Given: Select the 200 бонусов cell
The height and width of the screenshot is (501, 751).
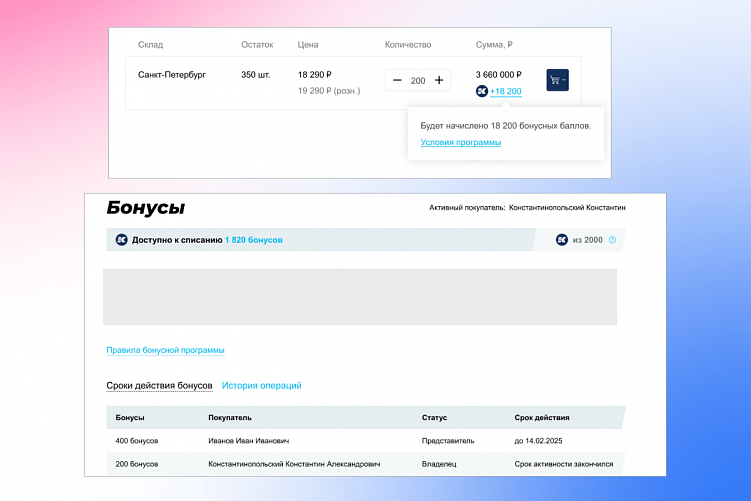Looking at the screenshot, I should 137,464.
